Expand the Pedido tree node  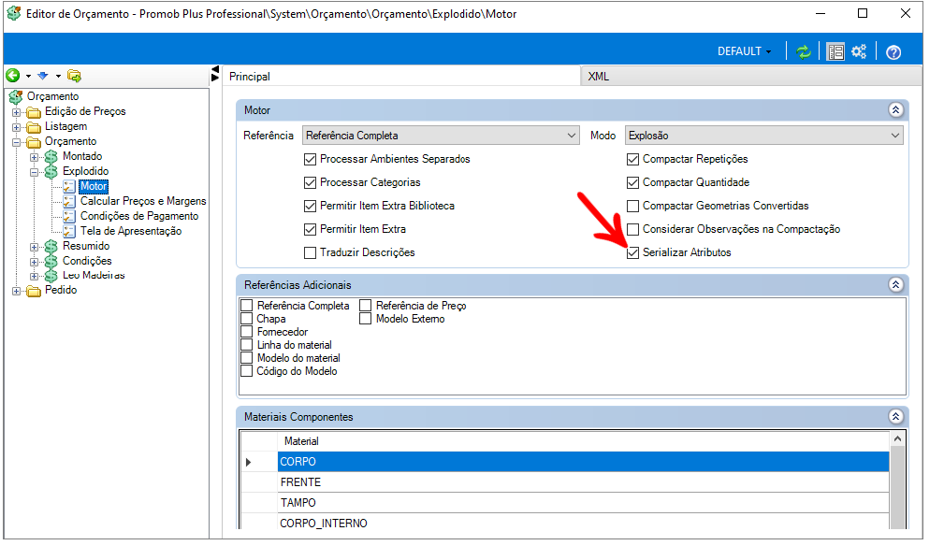[16, 291]
